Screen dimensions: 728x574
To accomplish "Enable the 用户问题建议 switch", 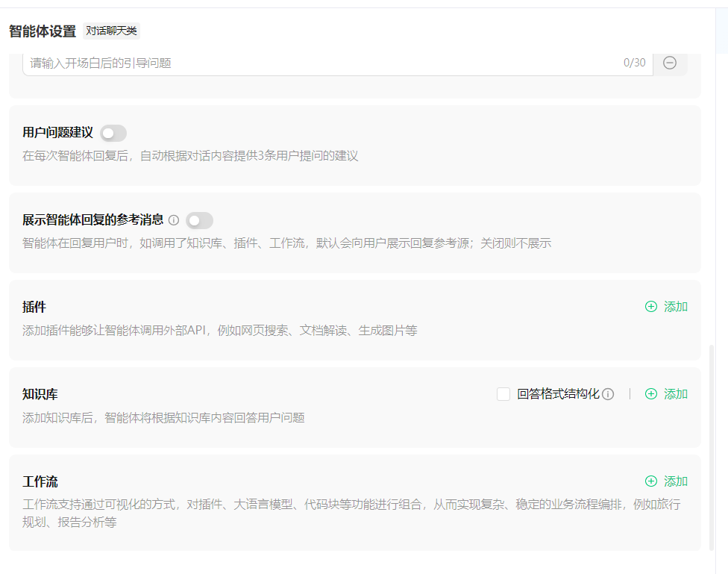I will point(113,132).
